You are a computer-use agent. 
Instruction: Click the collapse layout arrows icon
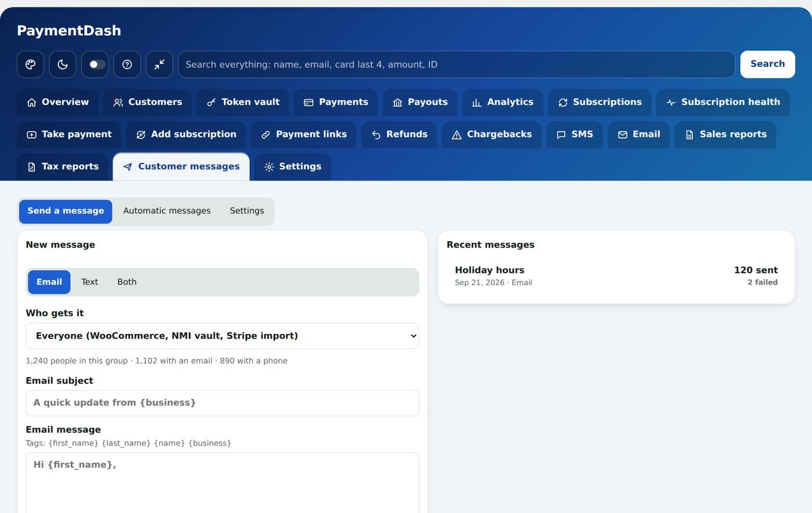coord(159,64)
